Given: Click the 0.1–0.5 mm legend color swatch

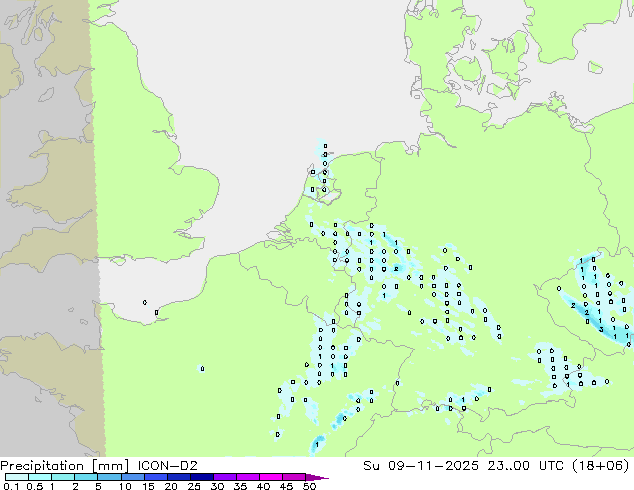Looking at the screenshot, I should pyautogui.click(x=17, y=477).
